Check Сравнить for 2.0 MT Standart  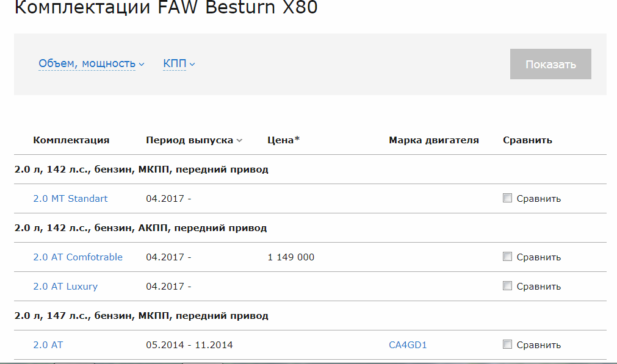point(507,198)
